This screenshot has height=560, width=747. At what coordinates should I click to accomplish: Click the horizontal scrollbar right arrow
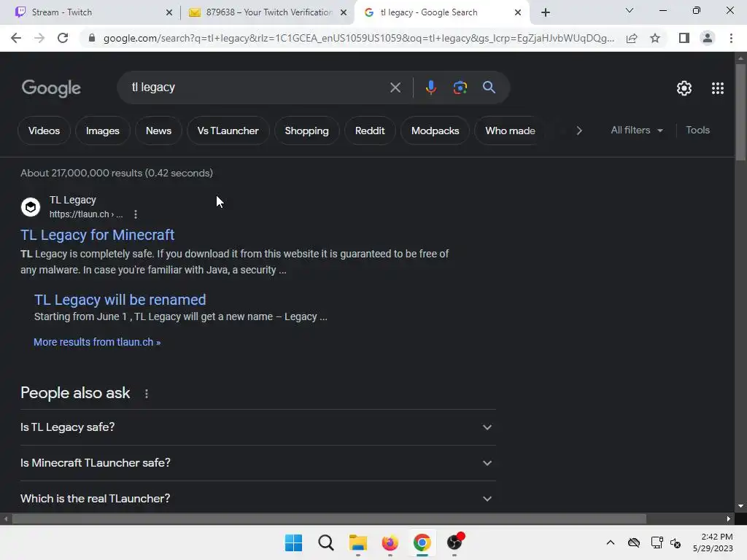click(729, 518)
